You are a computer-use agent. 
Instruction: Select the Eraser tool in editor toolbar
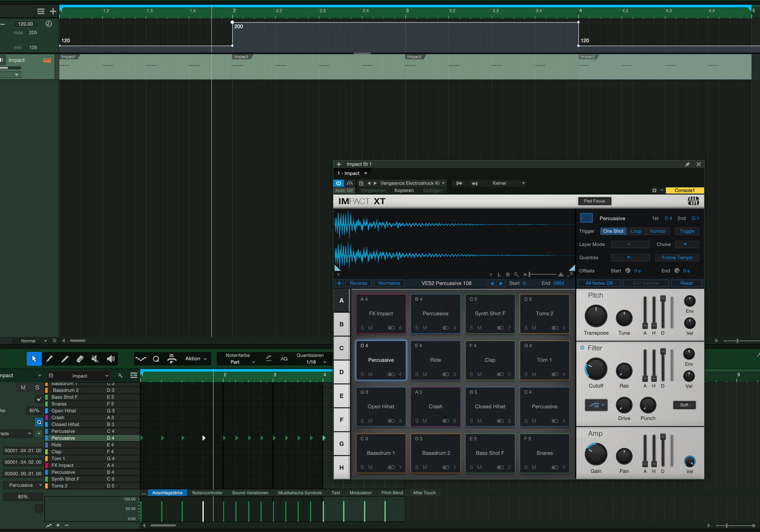coord(80,359)
